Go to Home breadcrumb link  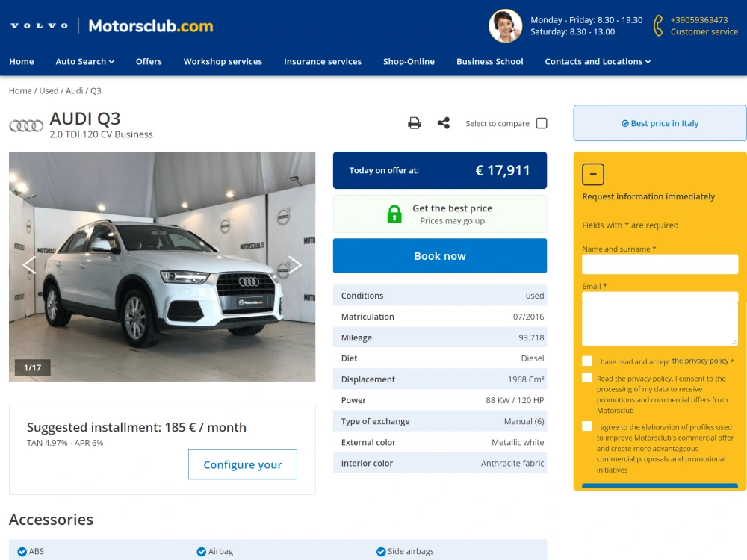tap(20, 90)
